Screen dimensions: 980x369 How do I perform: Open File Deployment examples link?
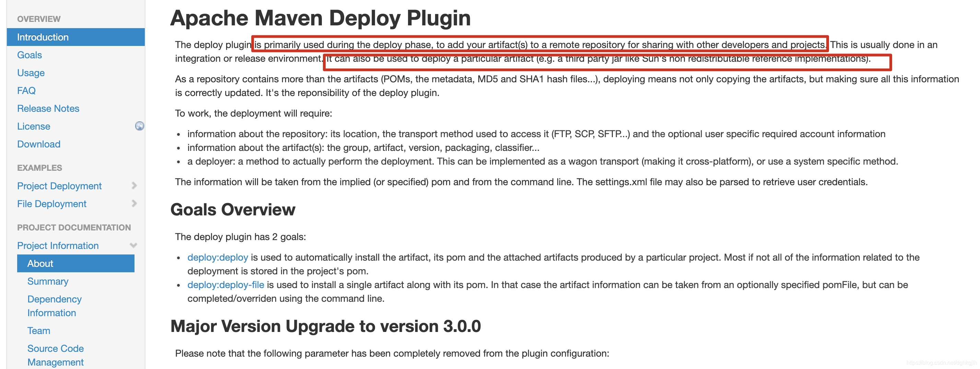point(52,204)
